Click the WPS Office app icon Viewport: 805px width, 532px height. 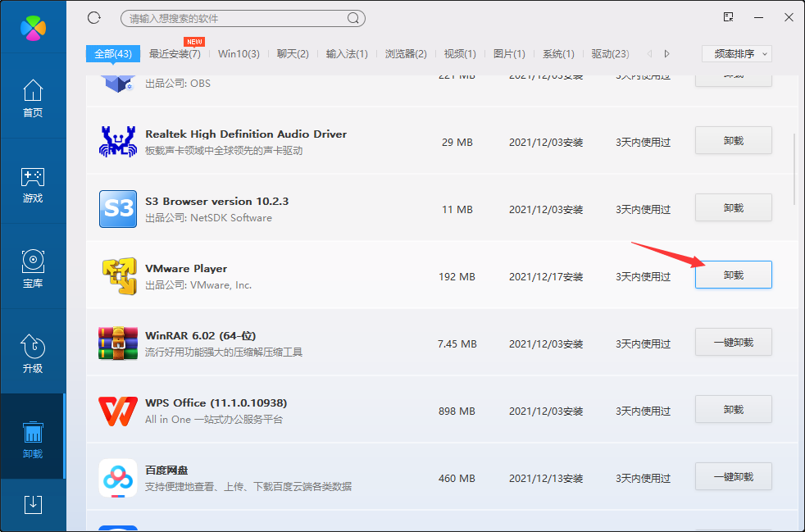(118, 411)
